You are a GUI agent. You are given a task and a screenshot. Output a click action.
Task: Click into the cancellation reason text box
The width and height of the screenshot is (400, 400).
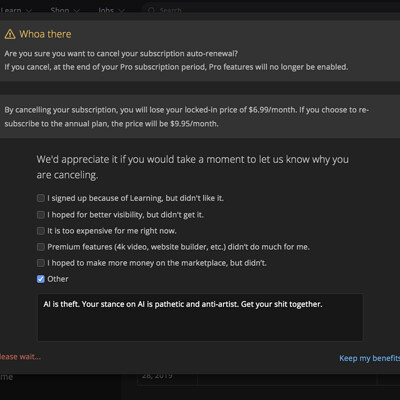tap(200, 317)
